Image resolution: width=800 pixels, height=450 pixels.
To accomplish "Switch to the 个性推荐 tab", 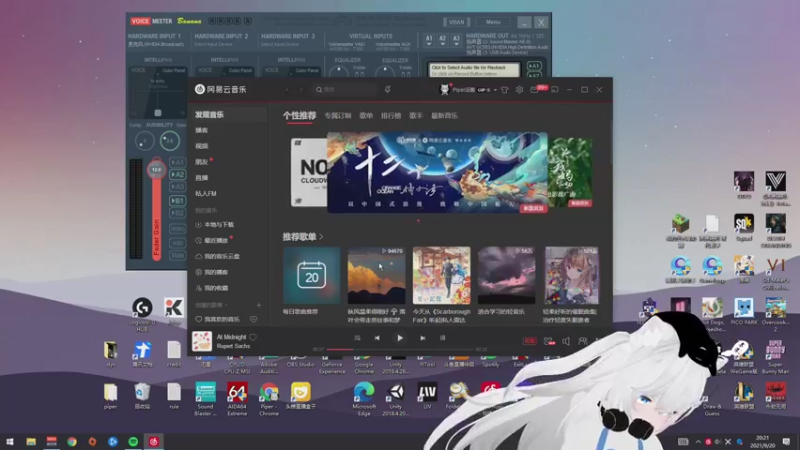I will (x=299, y=116).
